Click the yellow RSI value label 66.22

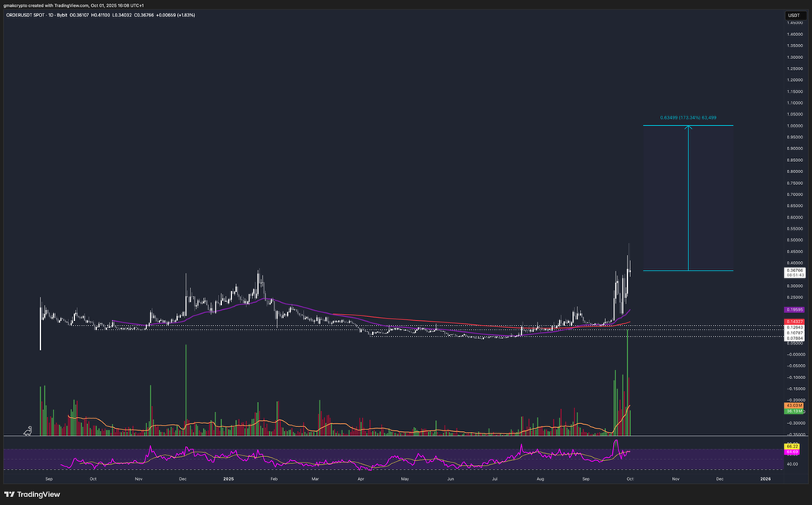[792, 448]
